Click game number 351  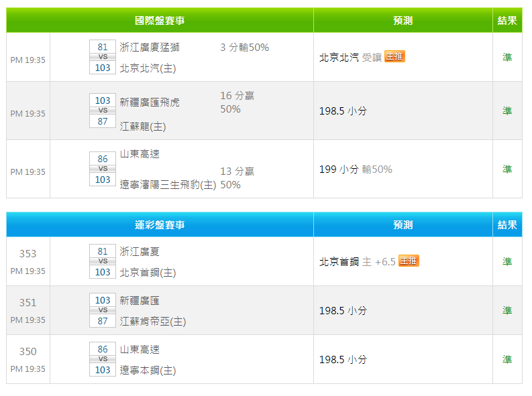tap(28, 302)
